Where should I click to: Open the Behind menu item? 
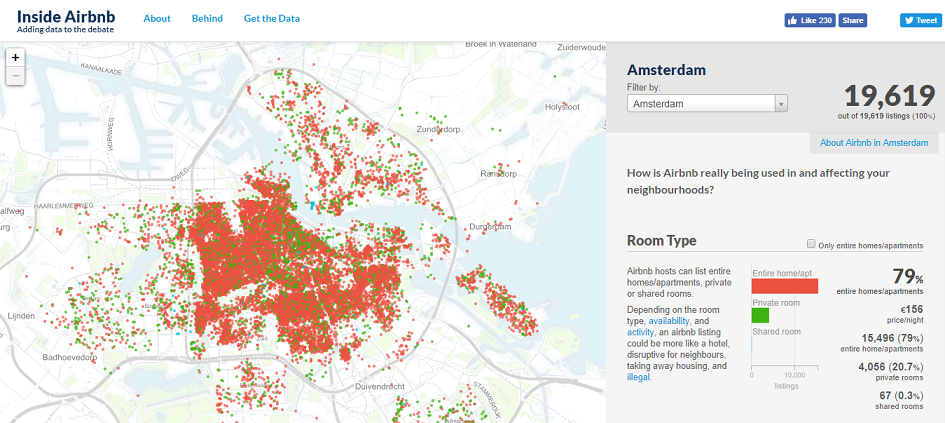coord(207,19)
